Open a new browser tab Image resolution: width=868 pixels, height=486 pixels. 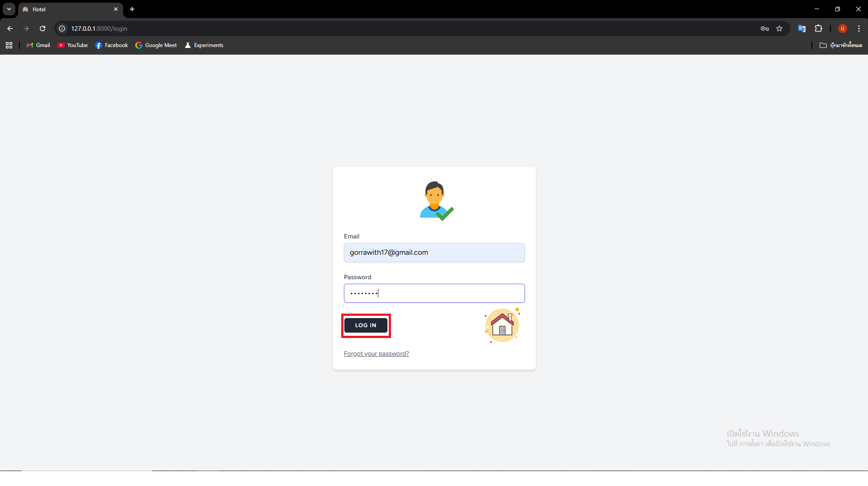[132, 9]
